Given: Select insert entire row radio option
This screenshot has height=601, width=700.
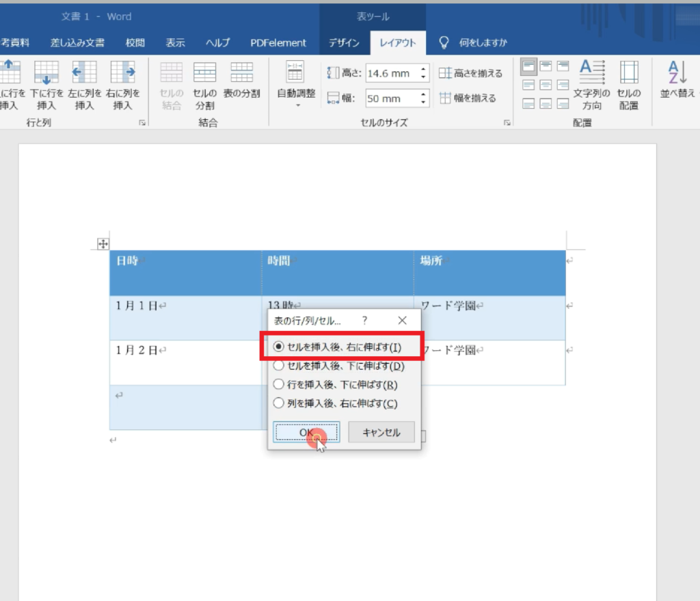Looking at the screenshot, I should 278,384.
